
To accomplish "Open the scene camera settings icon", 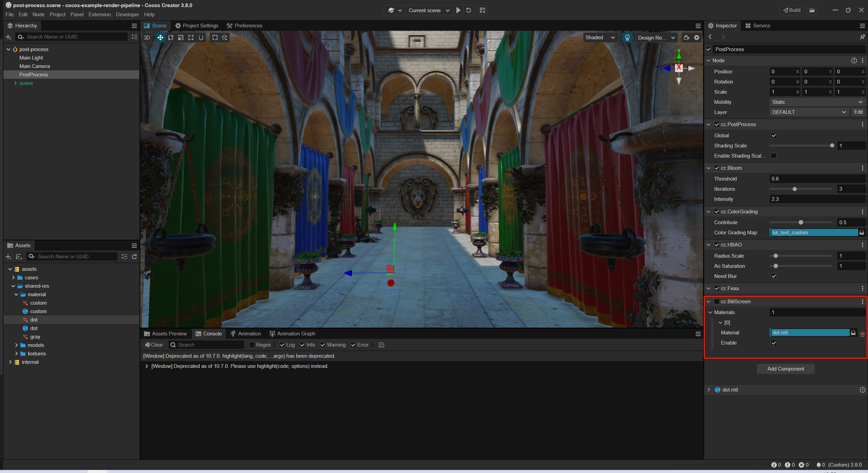I will pos(686,38).
